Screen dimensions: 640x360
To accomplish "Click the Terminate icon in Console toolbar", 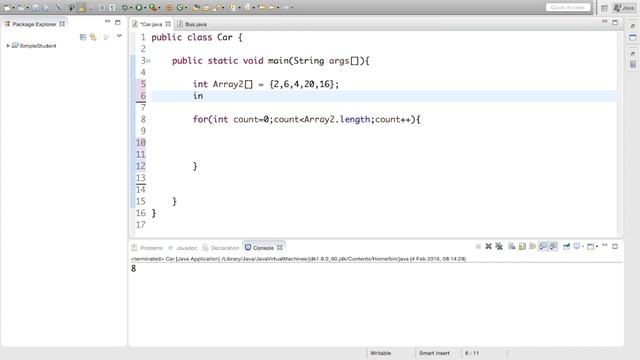I will [x=478, y=247].
